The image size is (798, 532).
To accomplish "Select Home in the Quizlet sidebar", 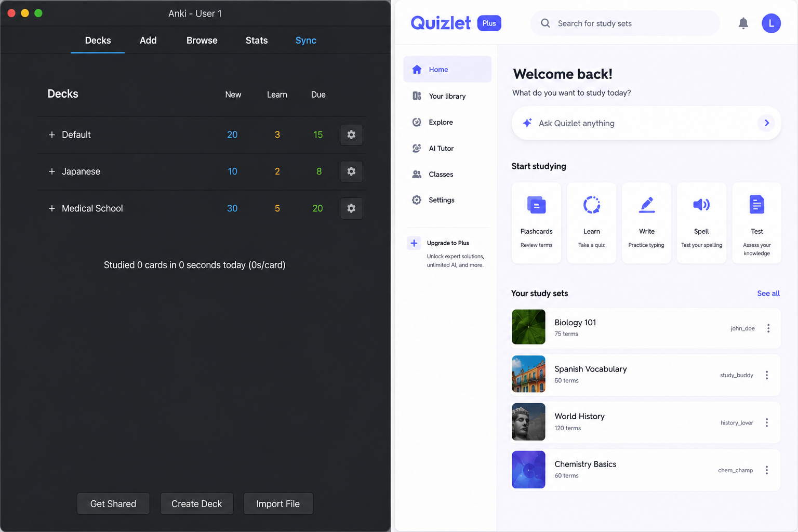I will [447, 69].
